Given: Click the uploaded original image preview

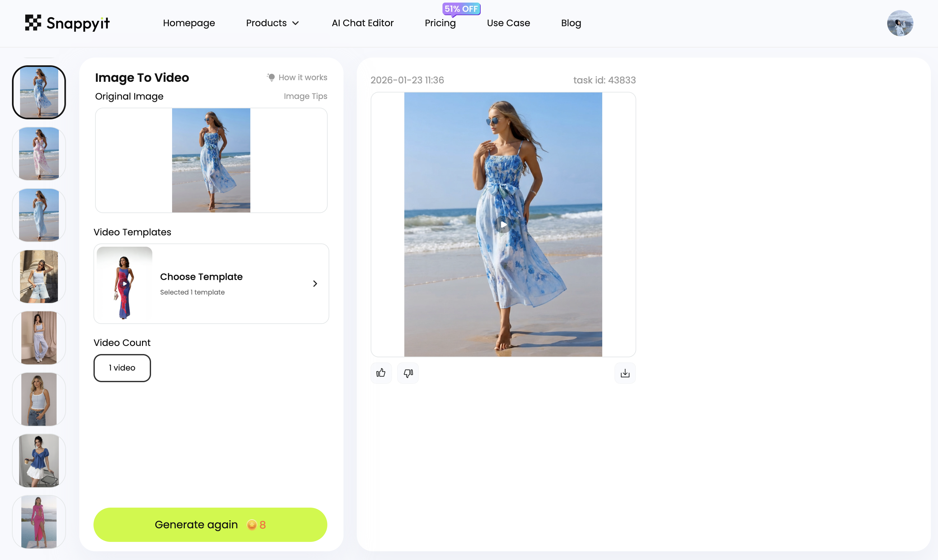Looking at the screenshot, I should pos(211,160).
